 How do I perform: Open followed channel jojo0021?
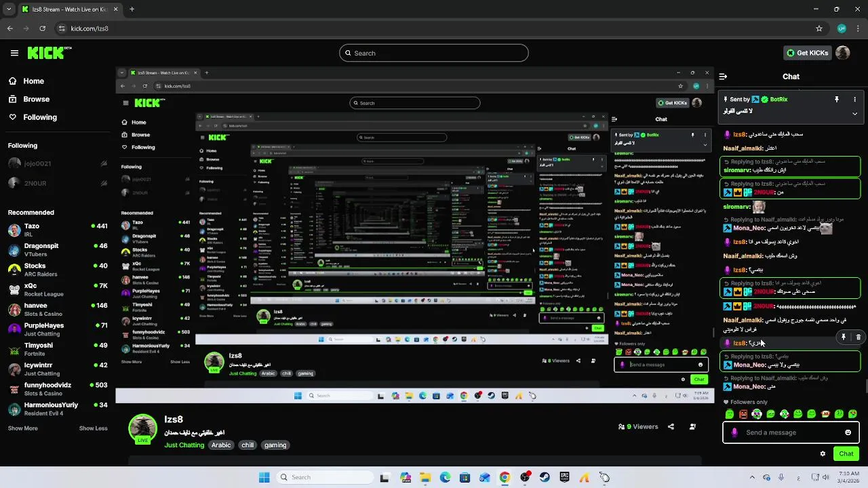(56, 164)
